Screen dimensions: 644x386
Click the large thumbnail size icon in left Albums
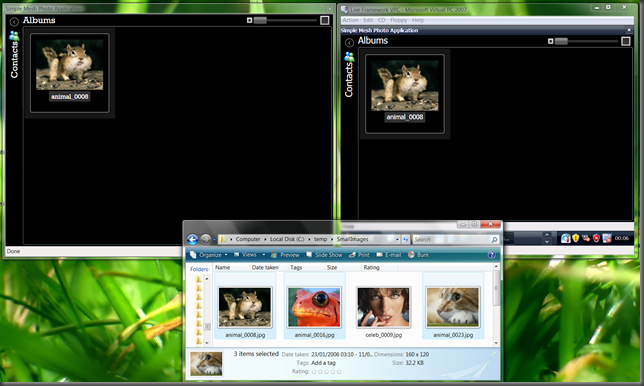(324, 20)
